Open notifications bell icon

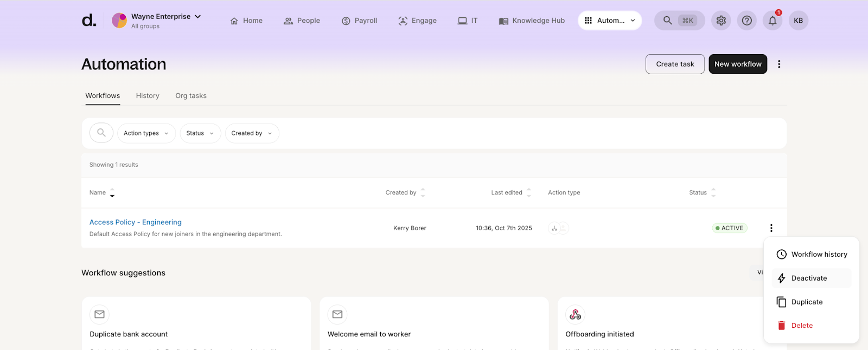(773, 21)
